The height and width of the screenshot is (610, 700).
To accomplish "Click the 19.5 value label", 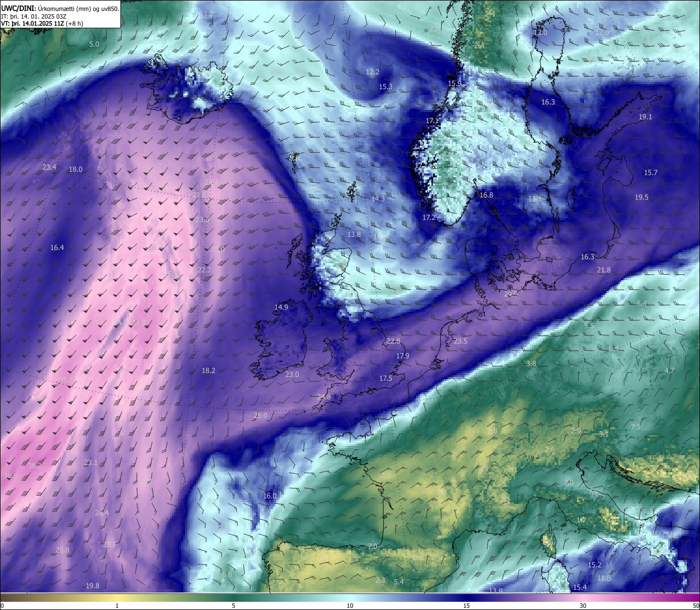I will (x=641, y=197).
